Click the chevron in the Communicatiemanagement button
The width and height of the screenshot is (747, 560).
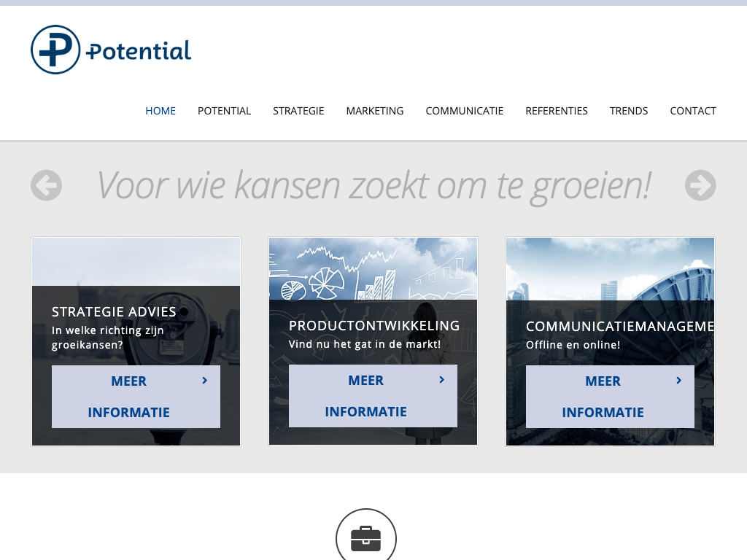click(x=679, y=380)
